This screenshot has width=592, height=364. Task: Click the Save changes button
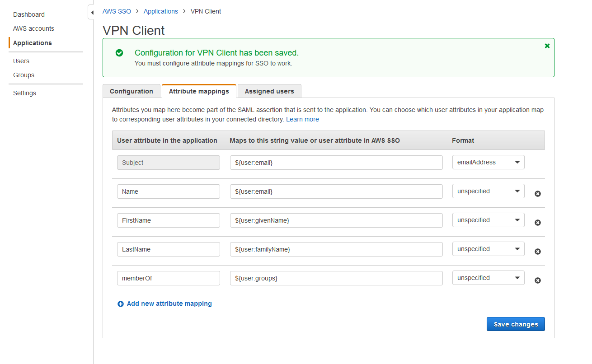point(515,324)
